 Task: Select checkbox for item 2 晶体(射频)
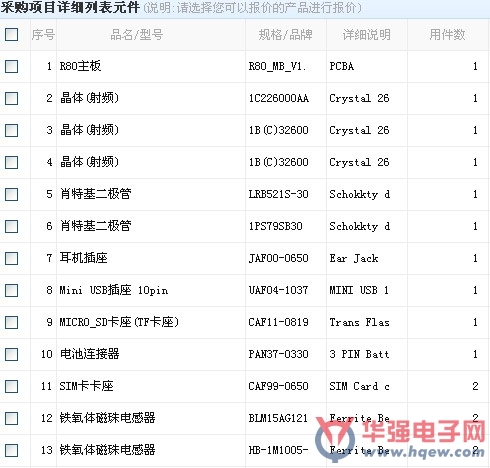point(11,98)
